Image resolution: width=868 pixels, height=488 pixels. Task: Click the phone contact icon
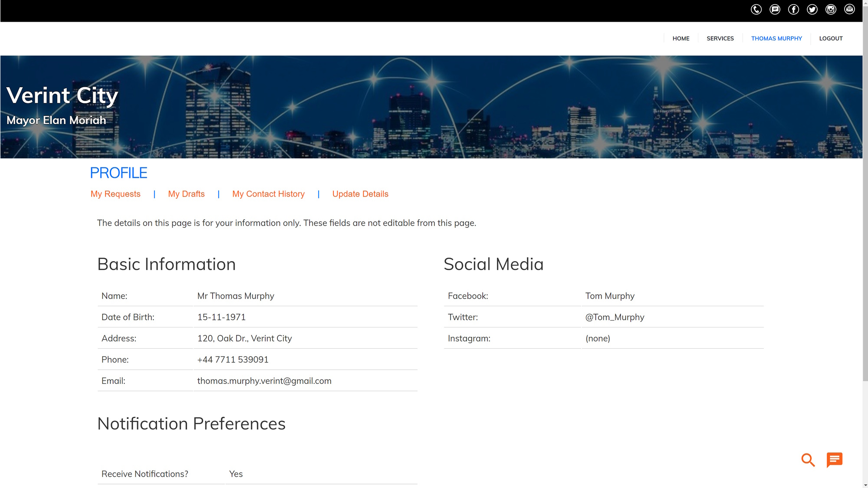[756, 9]
